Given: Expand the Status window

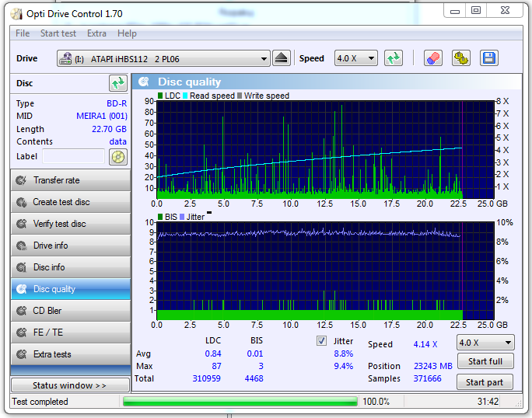Looking at the screenshot, I should coord(70,385).
